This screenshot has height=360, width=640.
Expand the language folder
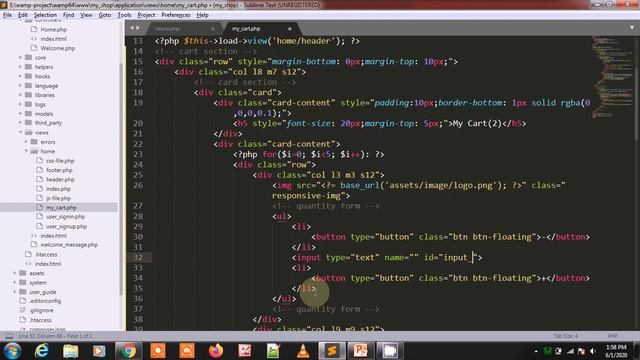click(x=20, y=86)
